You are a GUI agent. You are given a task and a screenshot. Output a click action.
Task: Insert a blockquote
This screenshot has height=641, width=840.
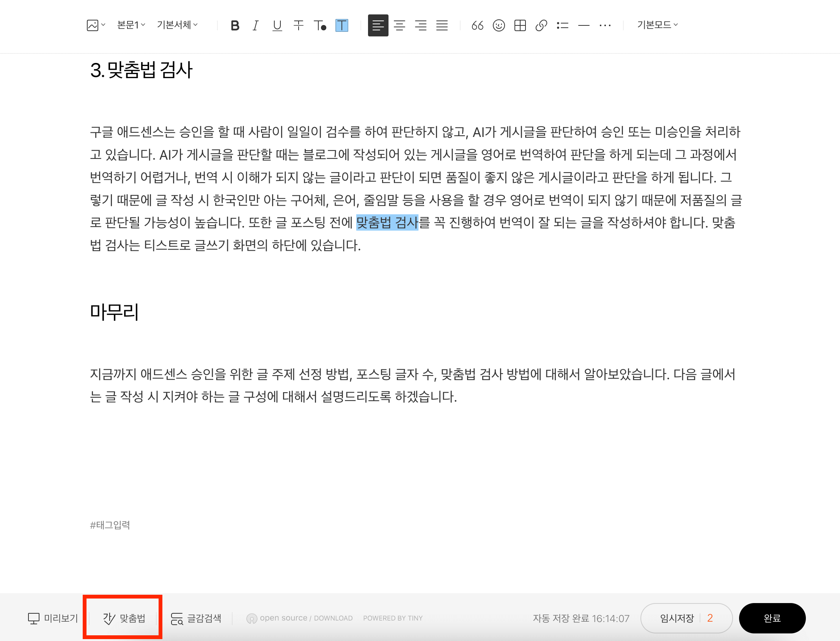tap(477, 25)
